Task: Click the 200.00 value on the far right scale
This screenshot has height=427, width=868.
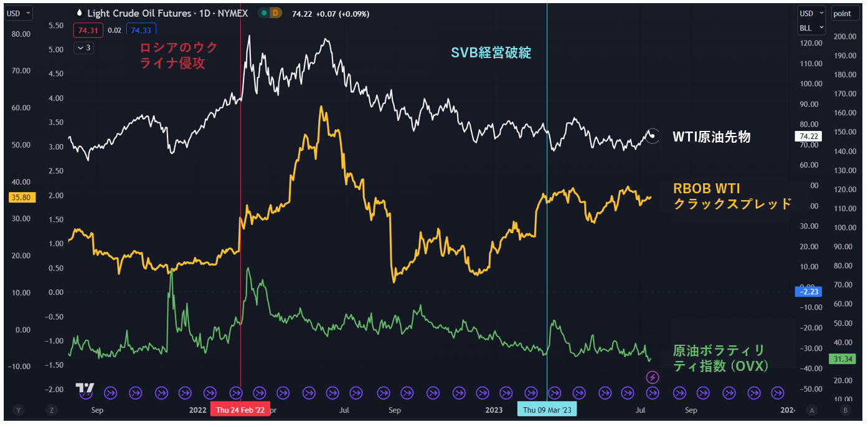Action: 845,37
